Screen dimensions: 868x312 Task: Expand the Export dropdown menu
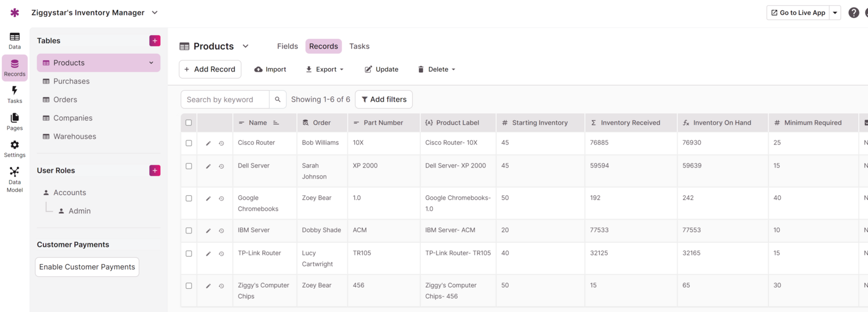point(325,69)
